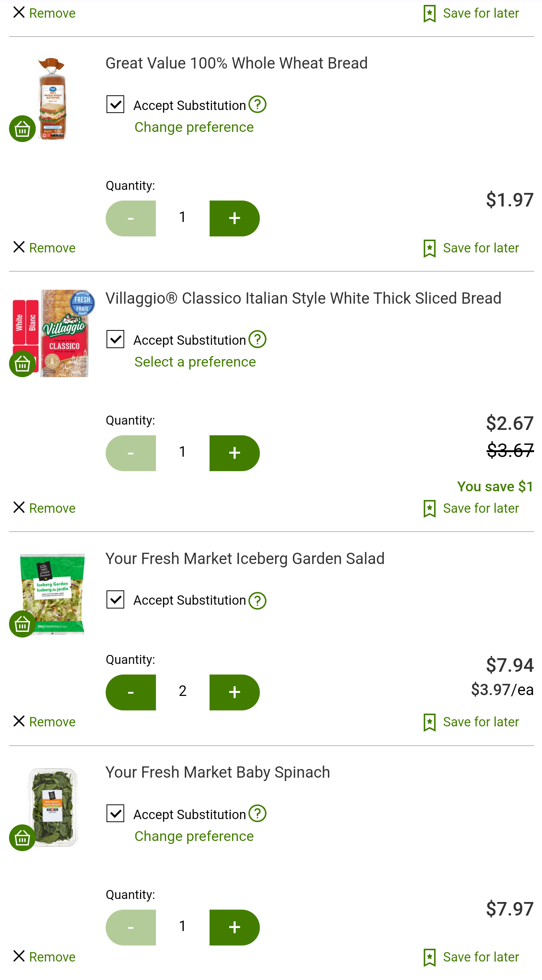The image size is (542, 980).
Task: Tap basket icon on Iceberg Garden Salad image
Action: click(23, 624)
